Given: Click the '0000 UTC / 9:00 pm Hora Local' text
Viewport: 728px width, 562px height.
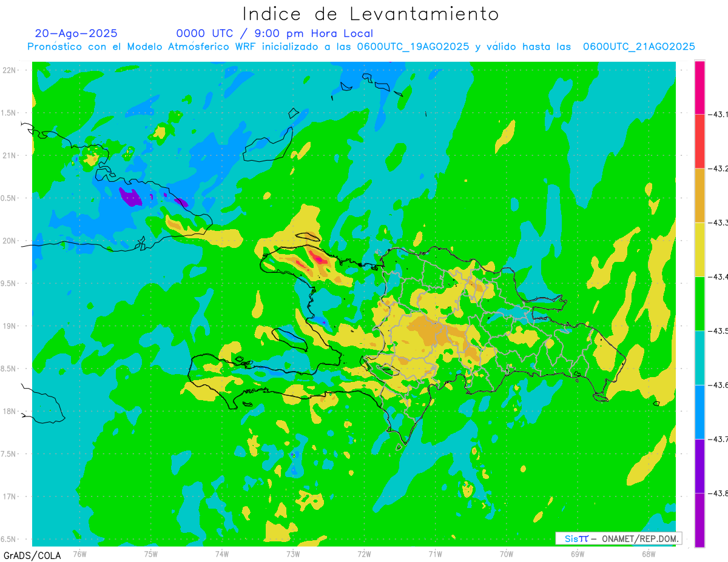Looking at the screenshot, I should click(275, 33).
